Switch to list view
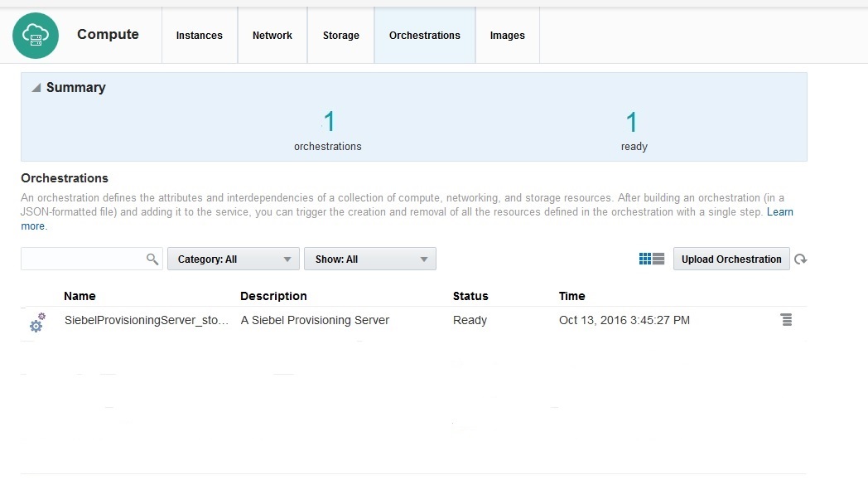Image resolution: width=868 pixels, height=480 pixels. [658, 258]
